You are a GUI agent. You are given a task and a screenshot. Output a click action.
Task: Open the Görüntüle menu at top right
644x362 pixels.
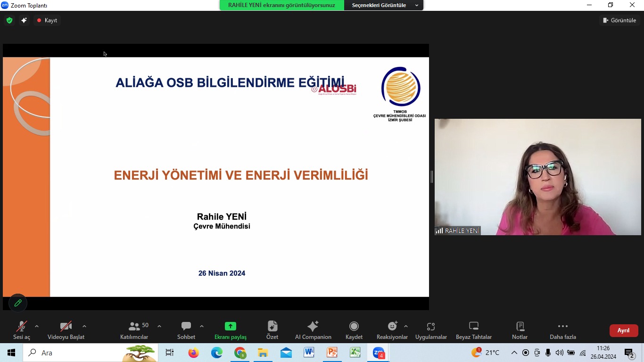pos(619,20)
